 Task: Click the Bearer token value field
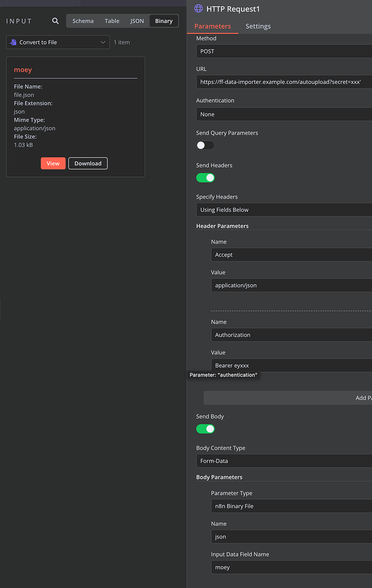291,365
